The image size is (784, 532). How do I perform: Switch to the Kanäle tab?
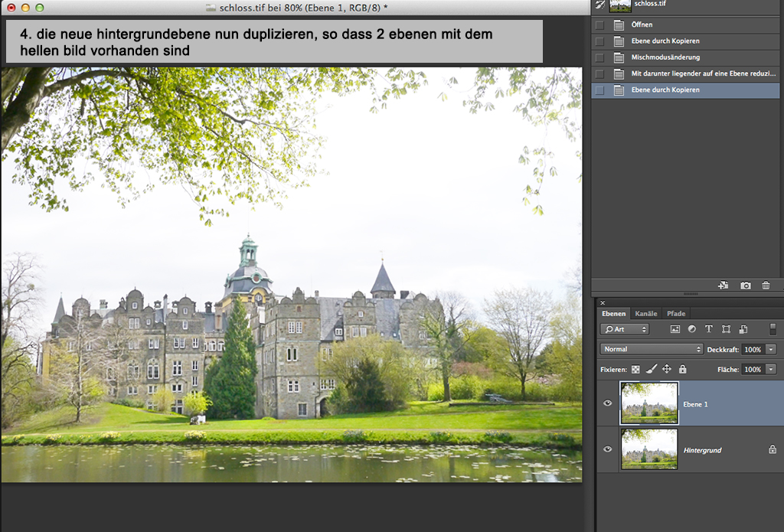646,313
